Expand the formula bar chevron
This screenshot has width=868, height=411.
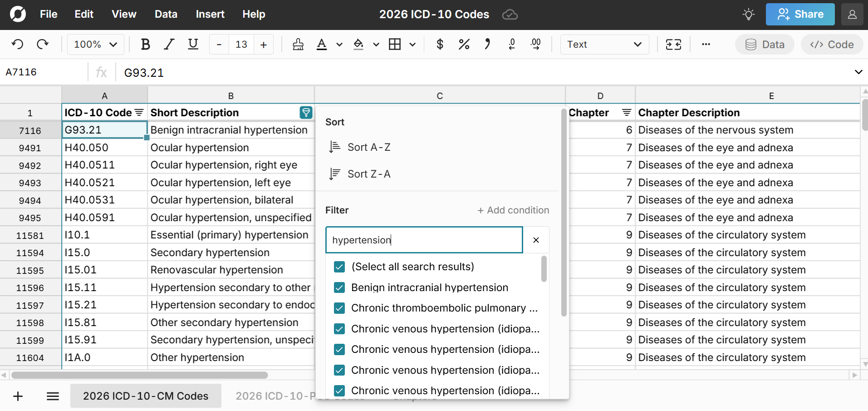tap(858, 72)
